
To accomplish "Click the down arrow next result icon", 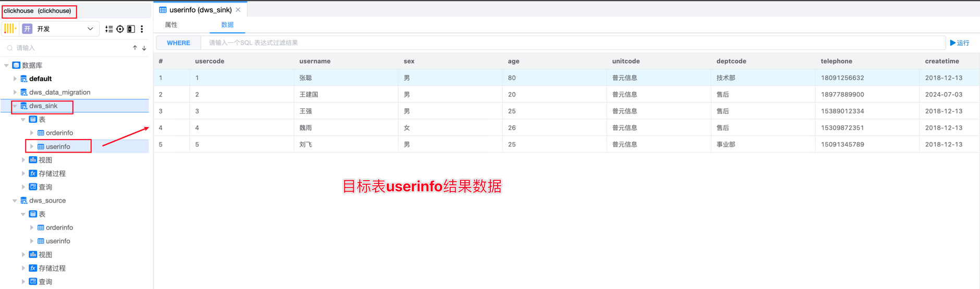I will point(144,48).
